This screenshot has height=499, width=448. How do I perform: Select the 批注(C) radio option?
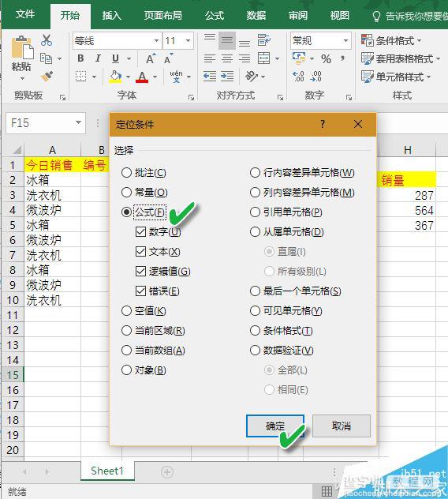144,172
